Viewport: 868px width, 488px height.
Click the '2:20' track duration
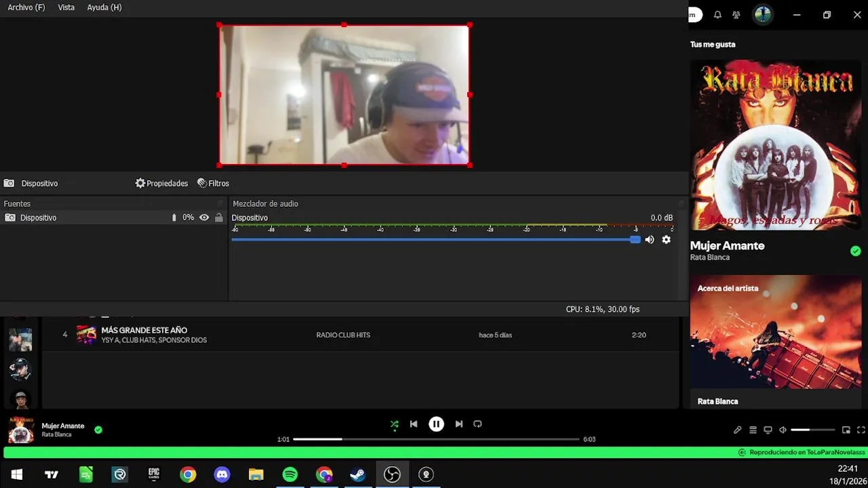click(x=639, y=335)
